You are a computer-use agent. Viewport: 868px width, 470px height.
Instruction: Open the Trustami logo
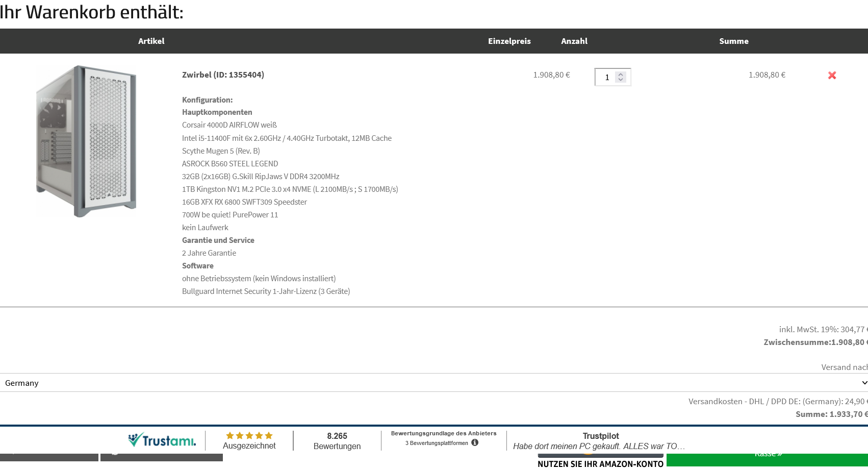point(162,440)
